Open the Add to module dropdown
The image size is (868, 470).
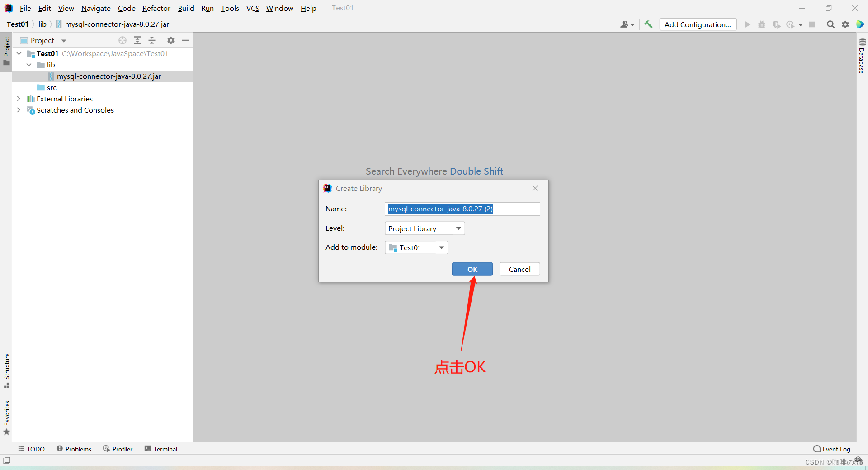(x=416, y=247)
